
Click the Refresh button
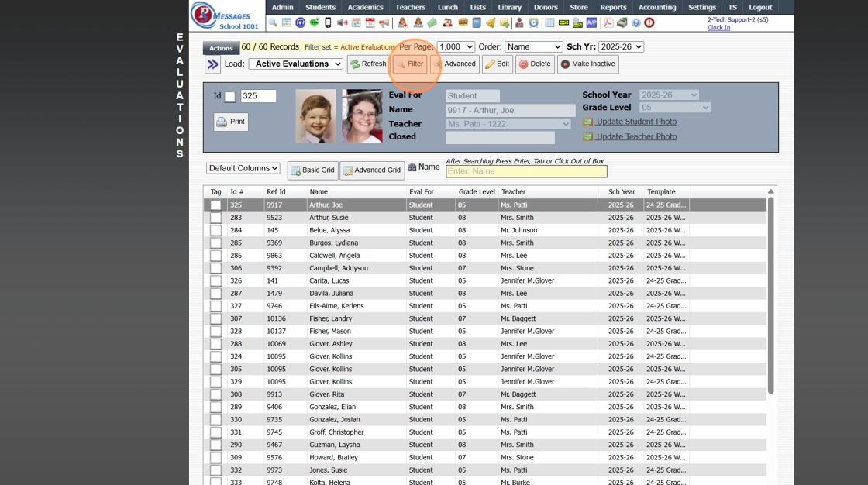[367, 64]
